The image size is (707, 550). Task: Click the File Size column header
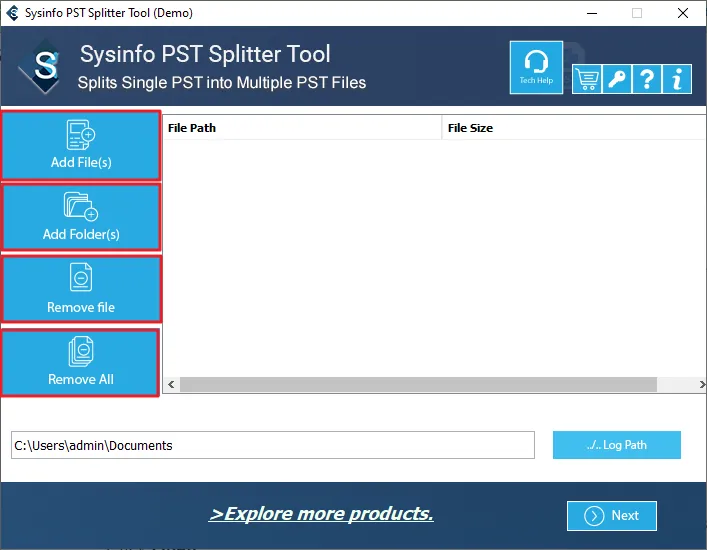(574, 128)
